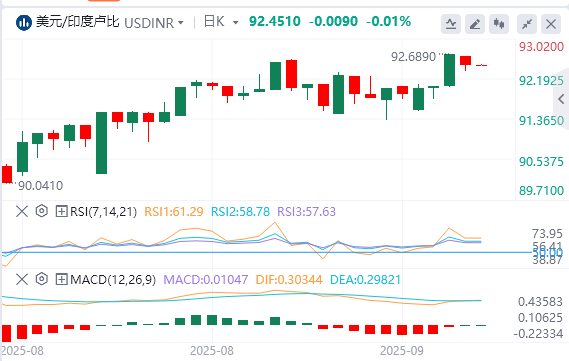The image size is (569, 361).
Task: Select the drawing pencil tool
Action: [x=475, y=24]
